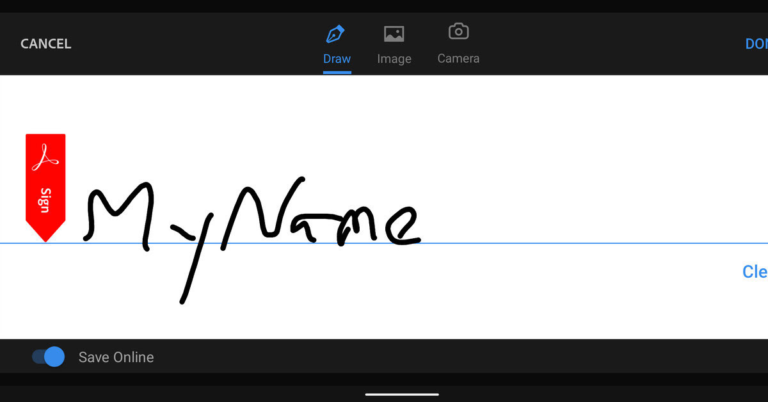The image size is (768, 402).
Task: Select the Draw pen icon
Action: click(336, 34)
